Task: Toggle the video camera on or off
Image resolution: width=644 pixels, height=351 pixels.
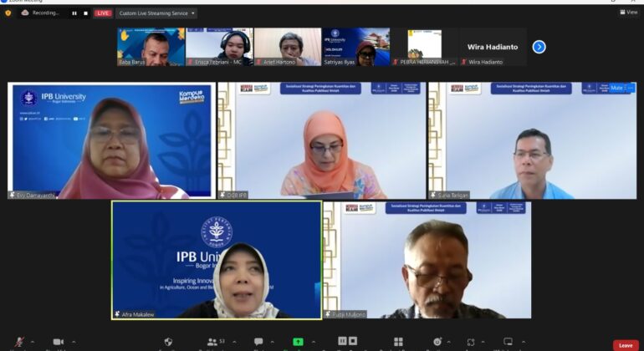Action: [x=58, y=342]
